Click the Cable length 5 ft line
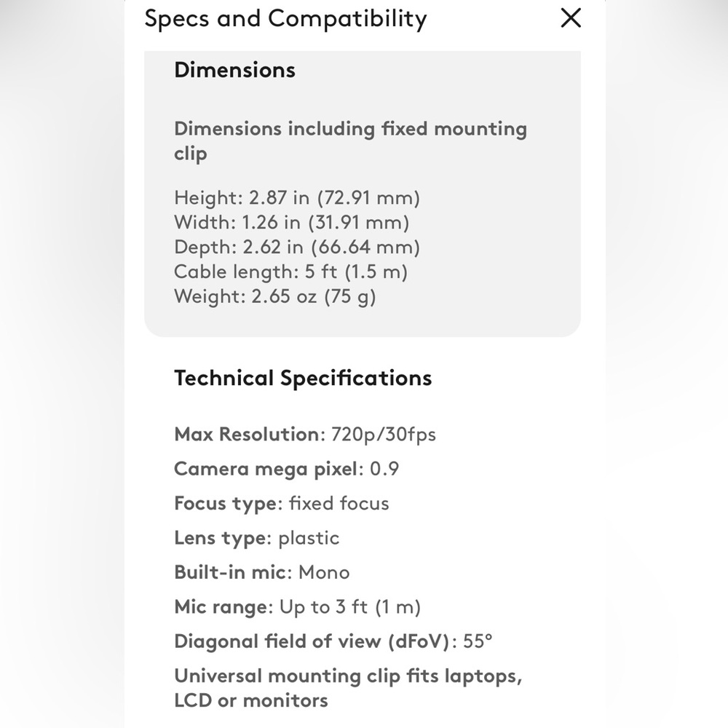Viewport: 728px width, 728px height. pyautogui.click(x=290, y=272)
